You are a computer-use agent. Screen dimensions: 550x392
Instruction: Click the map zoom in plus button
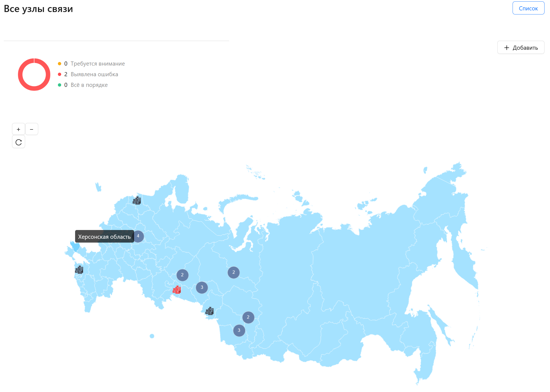[x=19, y=129]
